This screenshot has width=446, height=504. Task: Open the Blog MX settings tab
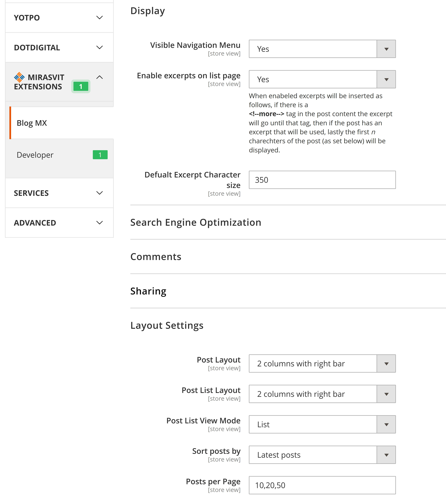pos(61,123)
